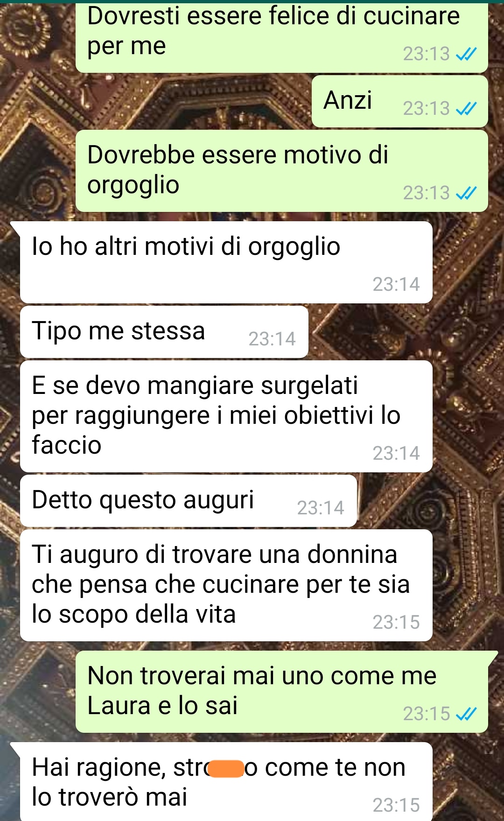Tap 23:15 timestamp on 'lo scopo della vita' message
Image resolution: width=504 pixels, height=821 pixels.
tap(396, 622)
